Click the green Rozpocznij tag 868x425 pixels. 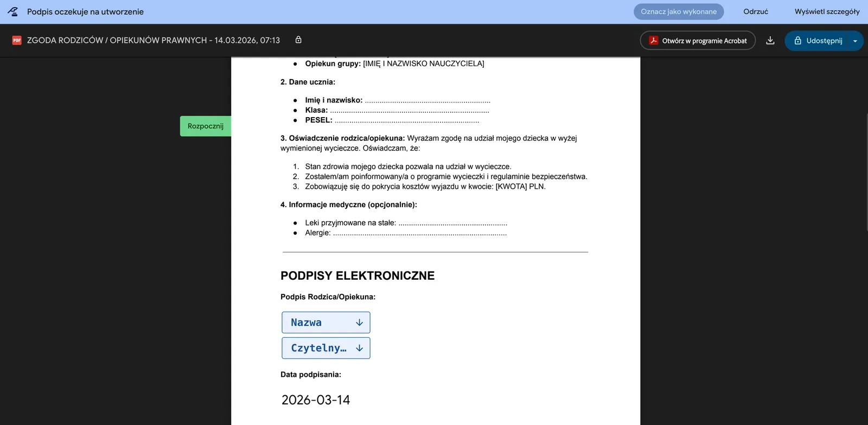click(x=206, y=126)
